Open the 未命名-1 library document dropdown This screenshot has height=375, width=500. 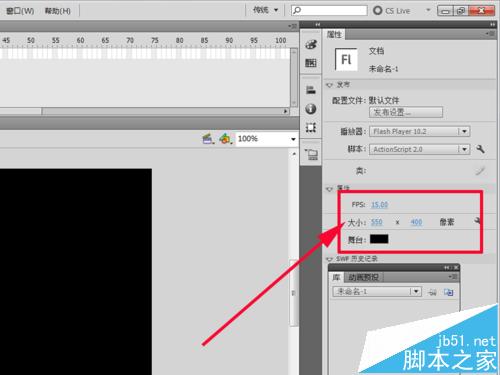coord(416,292)
